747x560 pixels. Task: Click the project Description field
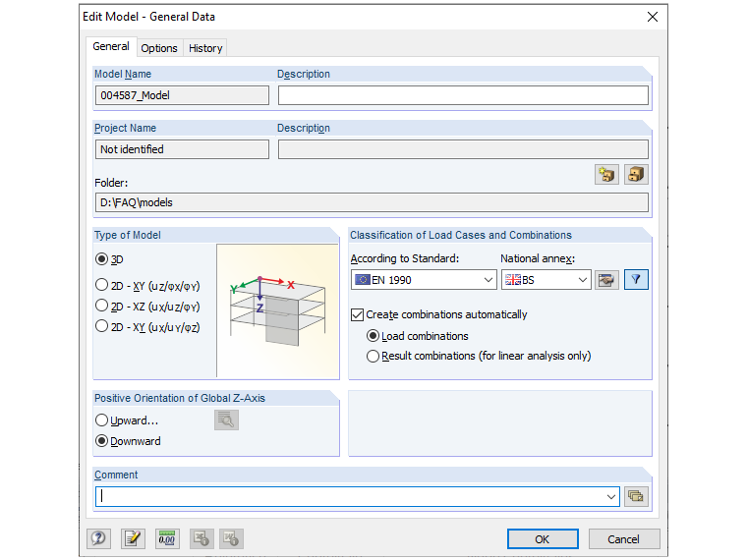463,149
